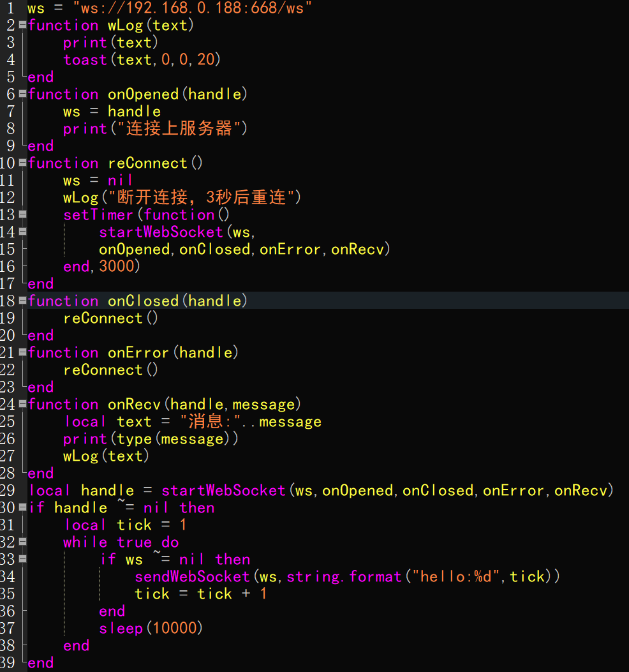Viewport: 629px width, 672px height.
Task: Click 'reConnect' call on line 22
Action: [x=103, y=370]
